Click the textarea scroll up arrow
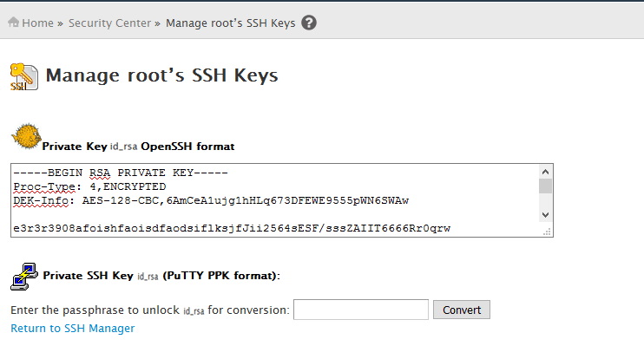This screenshot has height=359, width=644. click(x=545, y=172)
